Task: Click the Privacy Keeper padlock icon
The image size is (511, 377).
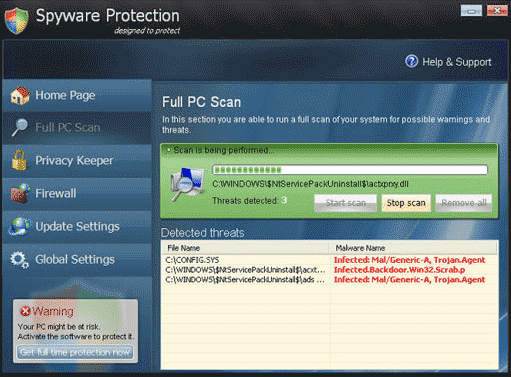Action: pyautogui.click(x=19, y=160)
